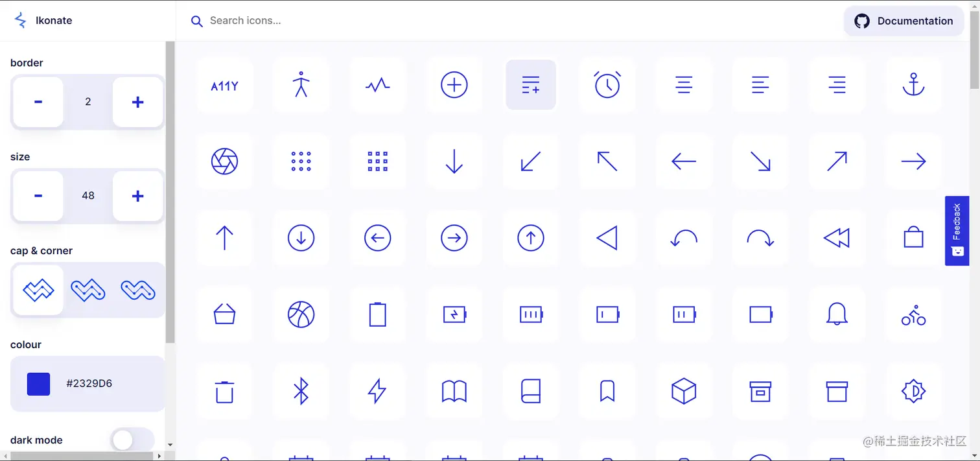Pick the camera aperture icon
Viewport: 980px width, 461px height.
(x=224, y=161)
